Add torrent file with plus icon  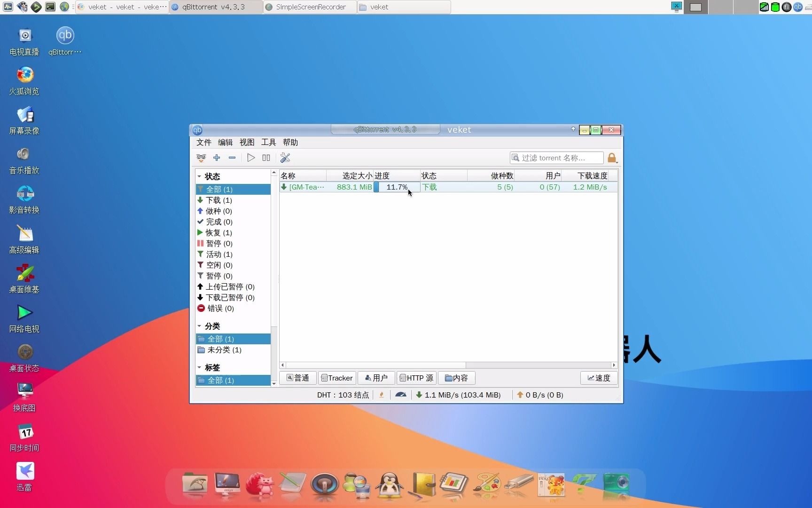(217, 158)
